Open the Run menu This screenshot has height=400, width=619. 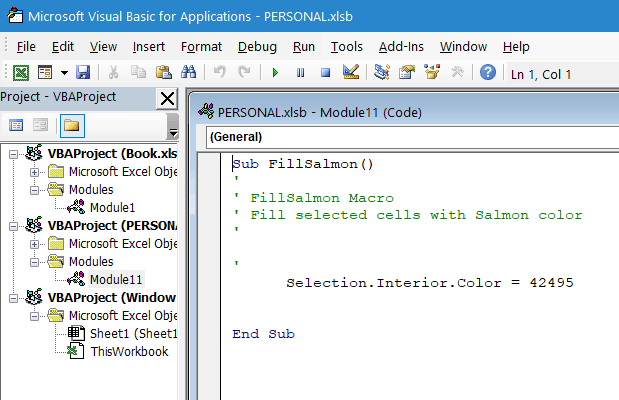tap(304, 47)
